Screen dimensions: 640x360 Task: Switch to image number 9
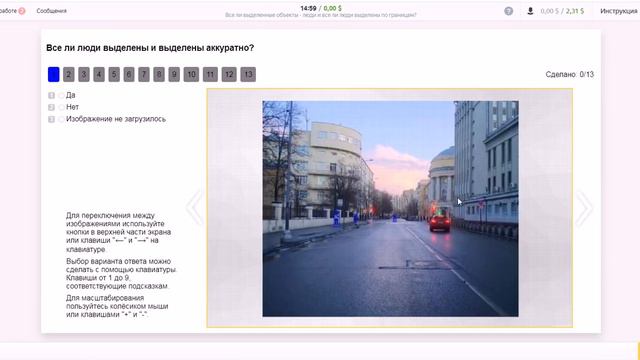click(174, 74)
